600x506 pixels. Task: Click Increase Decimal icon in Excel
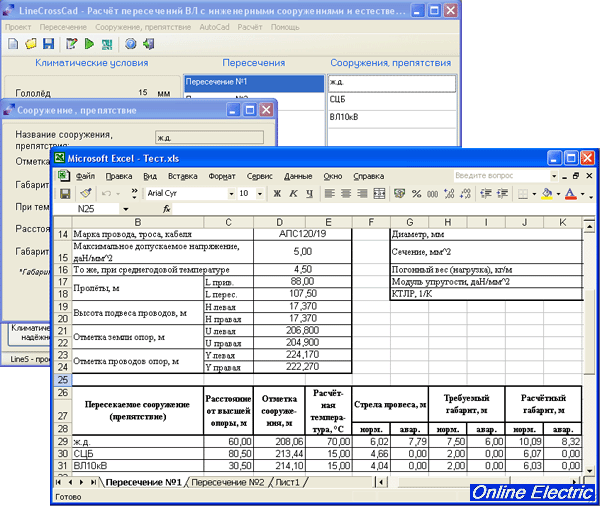coord(449,194)
